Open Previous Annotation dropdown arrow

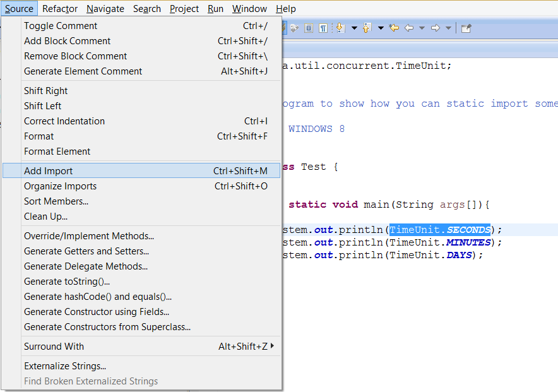pyautogui.click(x=381, y=28)
